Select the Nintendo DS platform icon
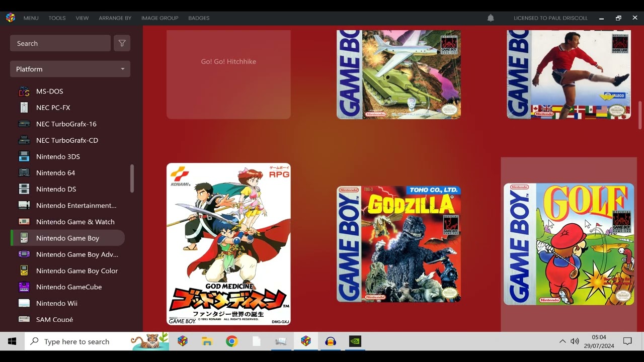Screen dimensions: 644x362 coord(24,189)
